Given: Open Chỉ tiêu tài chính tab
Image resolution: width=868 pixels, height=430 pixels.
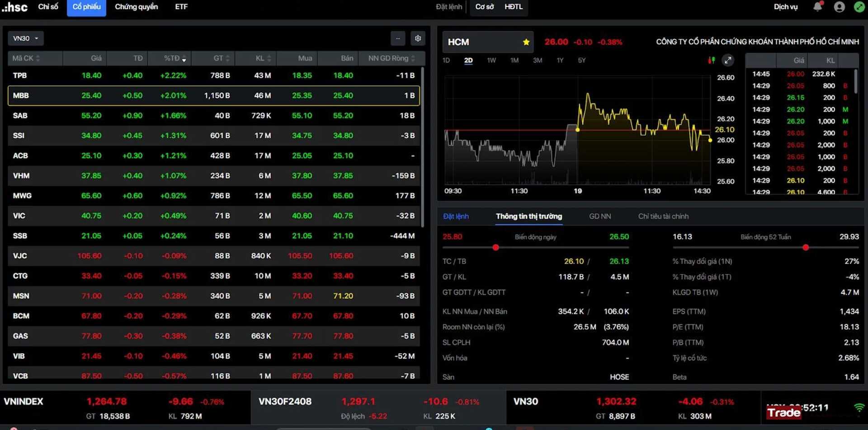Looking at the screenshot, I should 663,216.
